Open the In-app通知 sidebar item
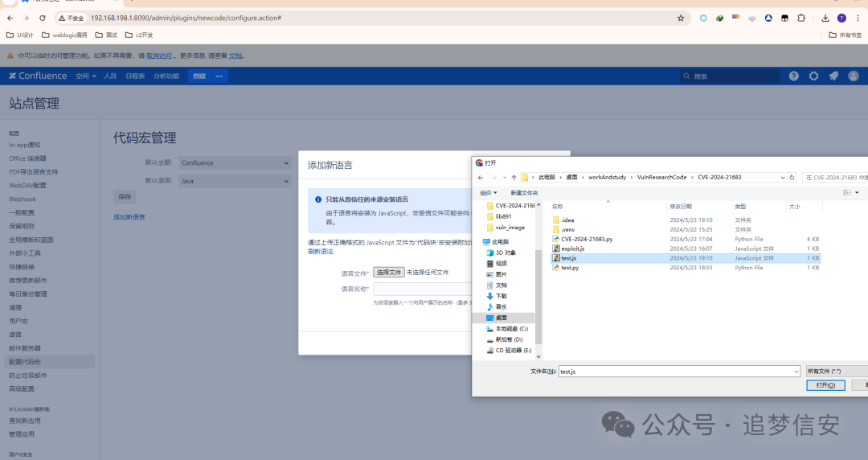The image size is (868, 460). [x=24, y=146]
